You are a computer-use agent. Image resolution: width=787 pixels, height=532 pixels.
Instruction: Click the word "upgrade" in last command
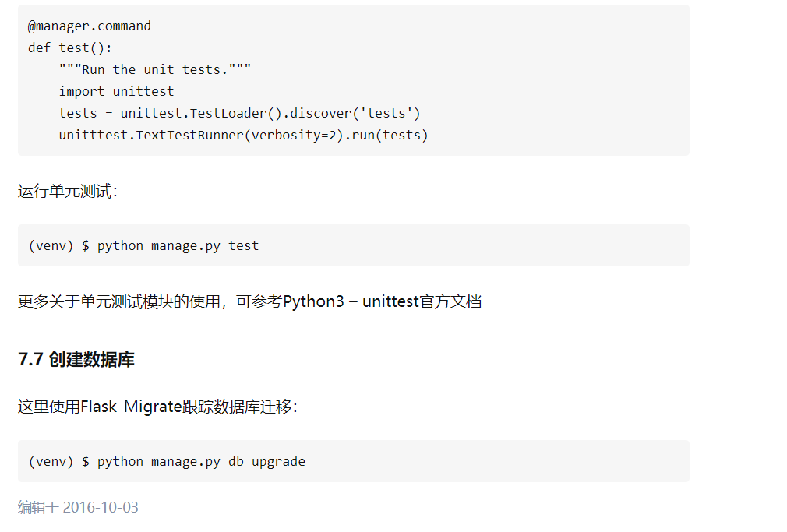[x=278, y=461]
